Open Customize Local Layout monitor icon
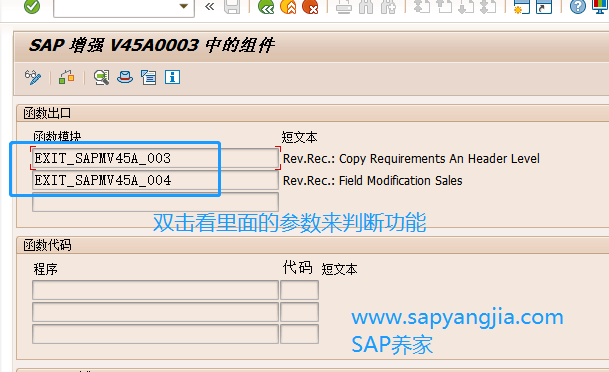The width and height of the screenshot is (609, 372). point(600,7)
